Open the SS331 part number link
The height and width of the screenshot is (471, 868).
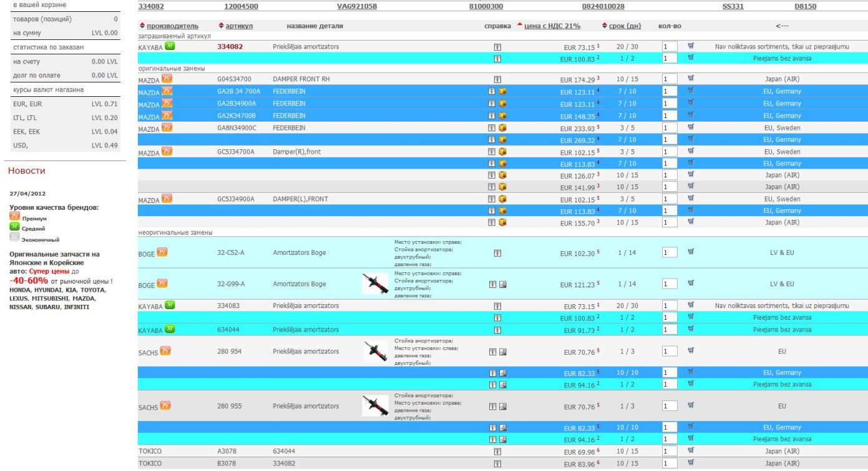pyautogui.click(x=733, y=7)
